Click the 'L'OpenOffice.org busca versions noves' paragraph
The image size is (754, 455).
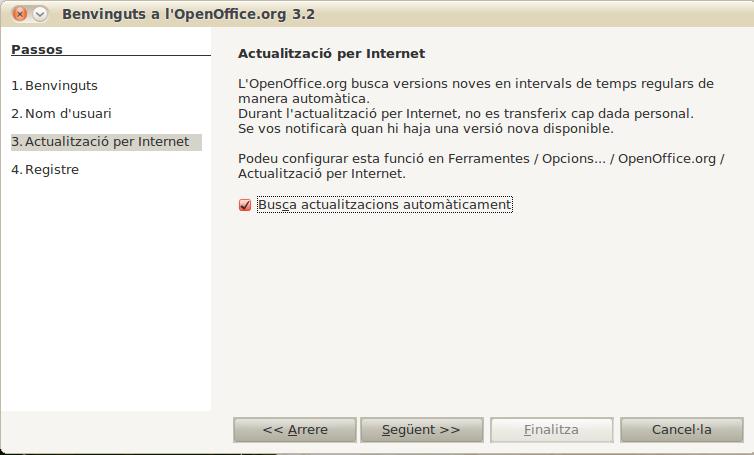coord(476,91)
